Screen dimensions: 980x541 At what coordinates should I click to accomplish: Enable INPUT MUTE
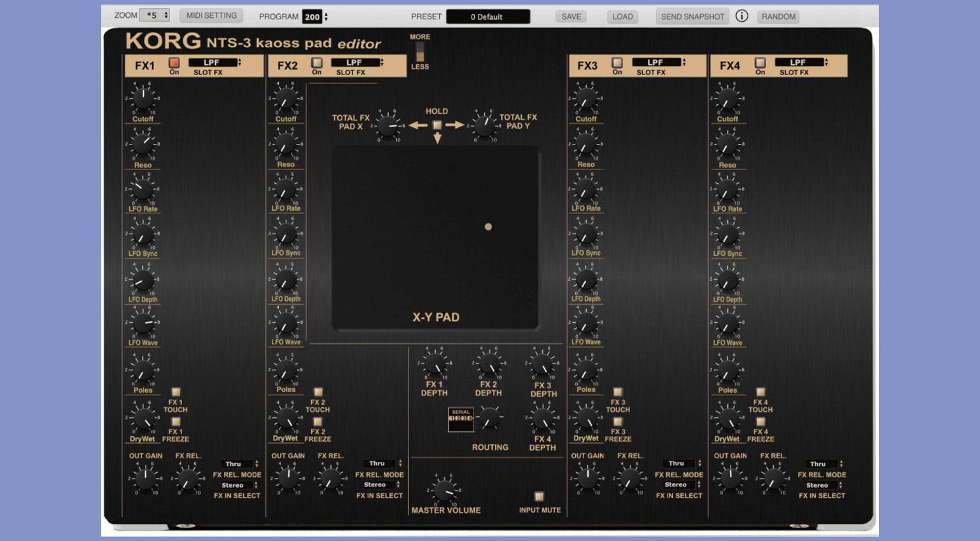(539, 495)
